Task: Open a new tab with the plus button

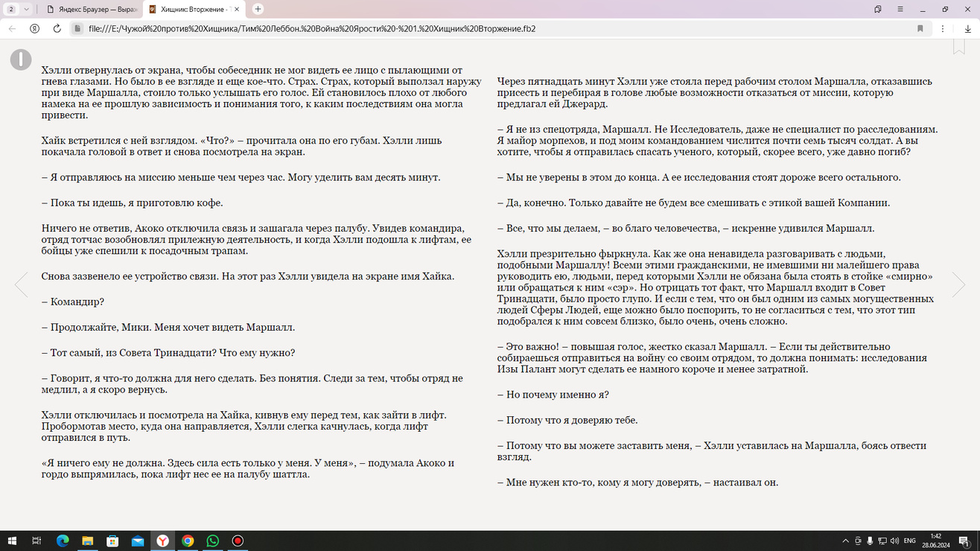Action: pos(258,9)
